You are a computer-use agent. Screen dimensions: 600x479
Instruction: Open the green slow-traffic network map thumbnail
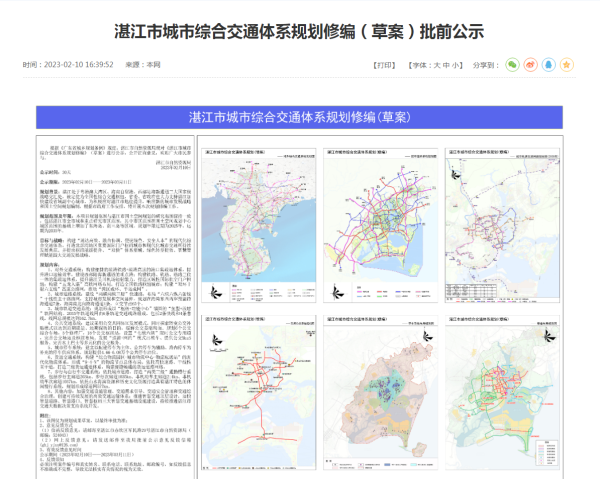pyautogui.click(x=502, y=393)
